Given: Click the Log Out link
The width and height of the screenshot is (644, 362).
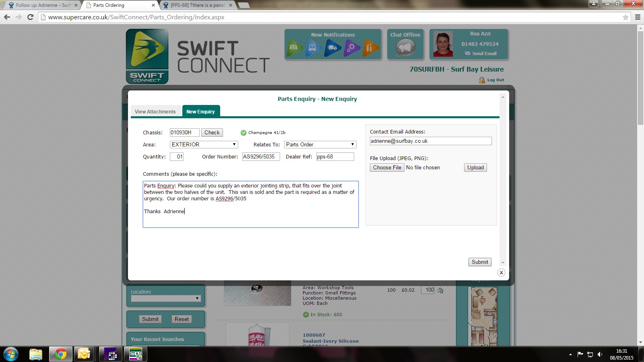Looking at the screenshot, I should (x=495, y=80).
